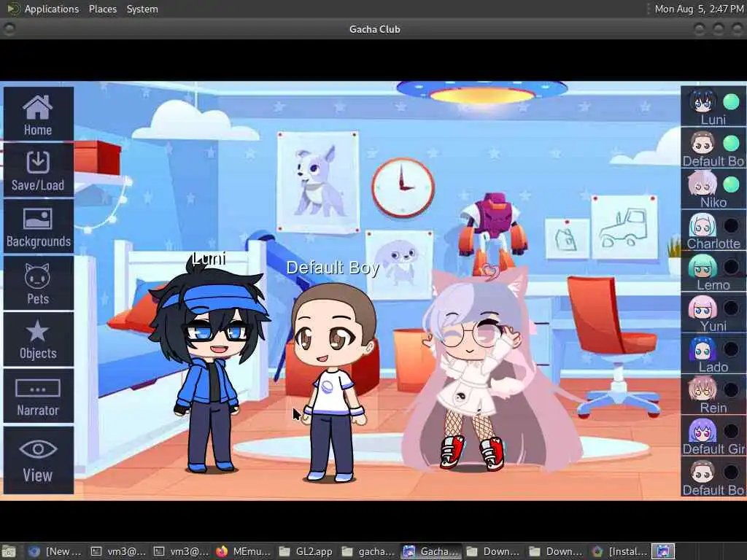The width and height of the screenshot is (747, 560).
Task: Enable Lemo's visibility dot
Action: coord(731,267)
